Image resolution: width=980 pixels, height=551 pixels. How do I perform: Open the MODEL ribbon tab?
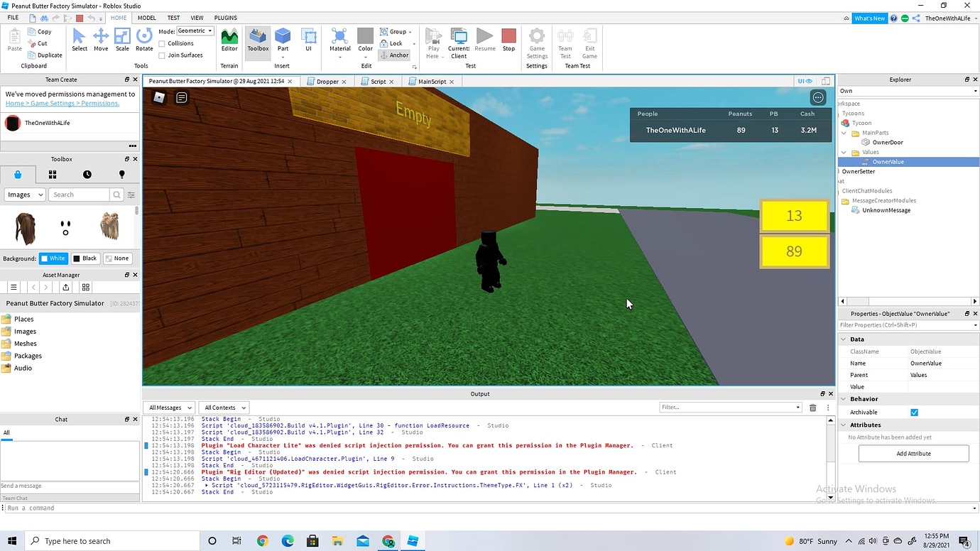pyautogui.click(x=147, y=18)
